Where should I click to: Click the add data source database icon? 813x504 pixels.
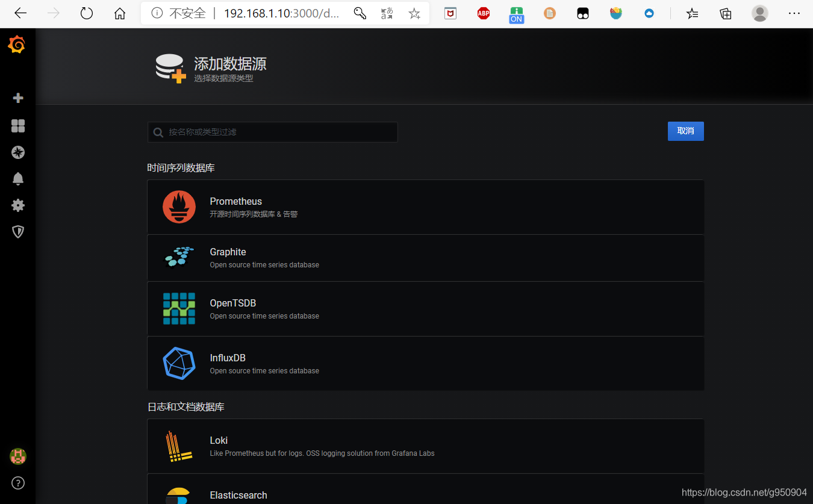(170, 68)
